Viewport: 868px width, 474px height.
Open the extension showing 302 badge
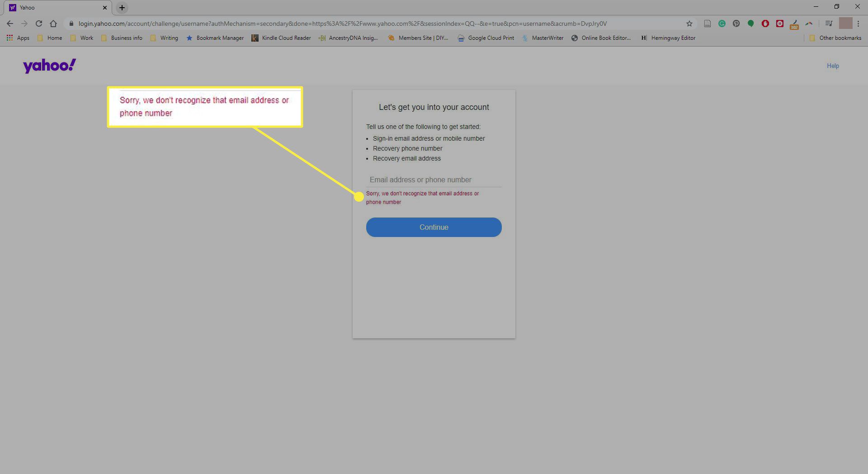tap(794, 24)
